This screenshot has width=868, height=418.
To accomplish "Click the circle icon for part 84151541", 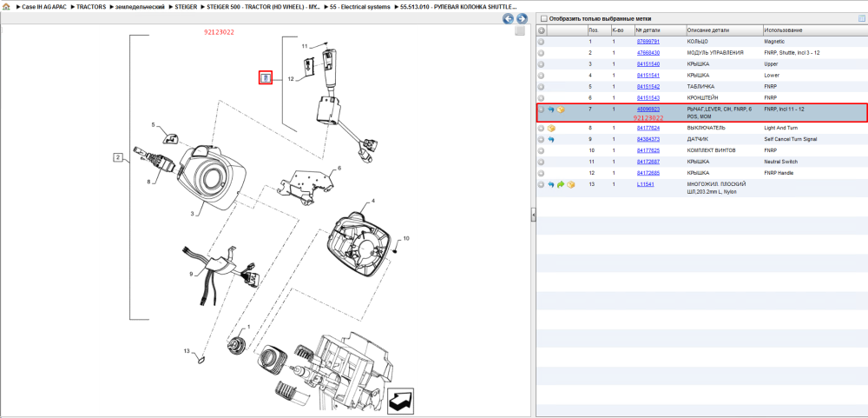I will [542, 76].
